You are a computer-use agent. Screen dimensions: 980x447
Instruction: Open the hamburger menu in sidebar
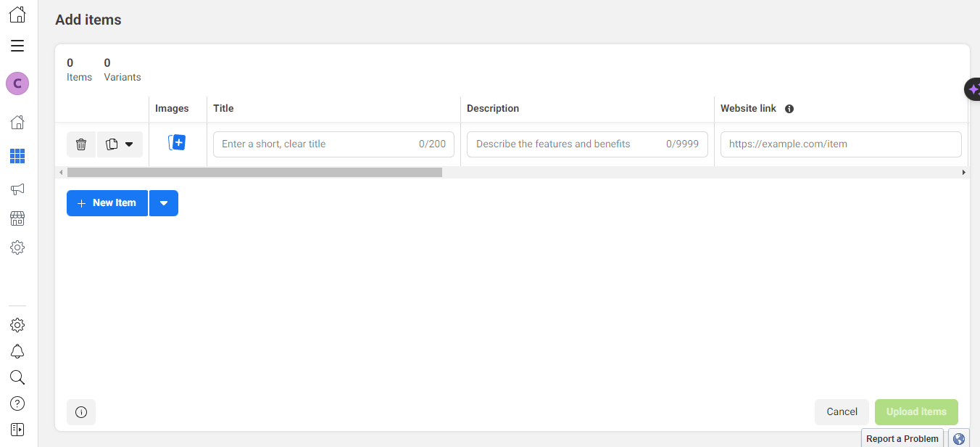[17, 46]
